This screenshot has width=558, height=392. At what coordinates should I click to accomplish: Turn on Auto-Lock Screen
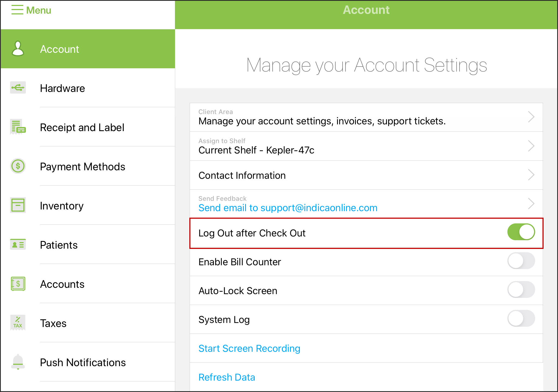point(521,290)
